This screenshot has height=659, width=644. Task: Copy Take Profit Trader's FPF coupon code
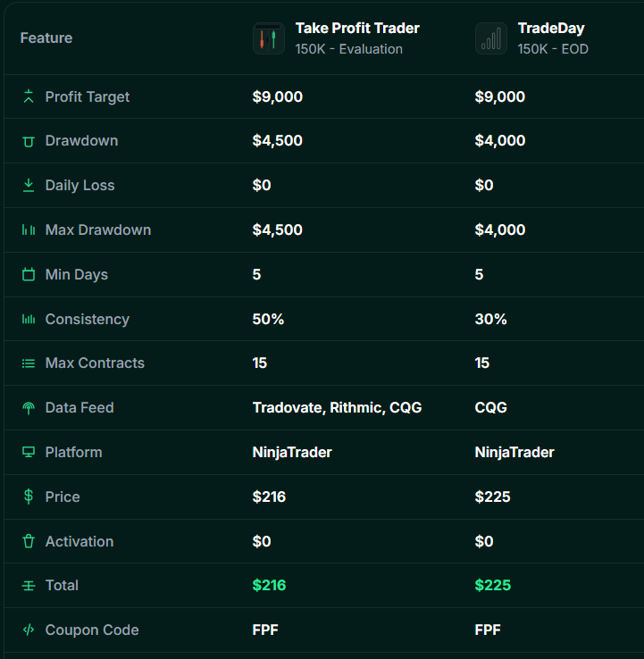[265, 630]
